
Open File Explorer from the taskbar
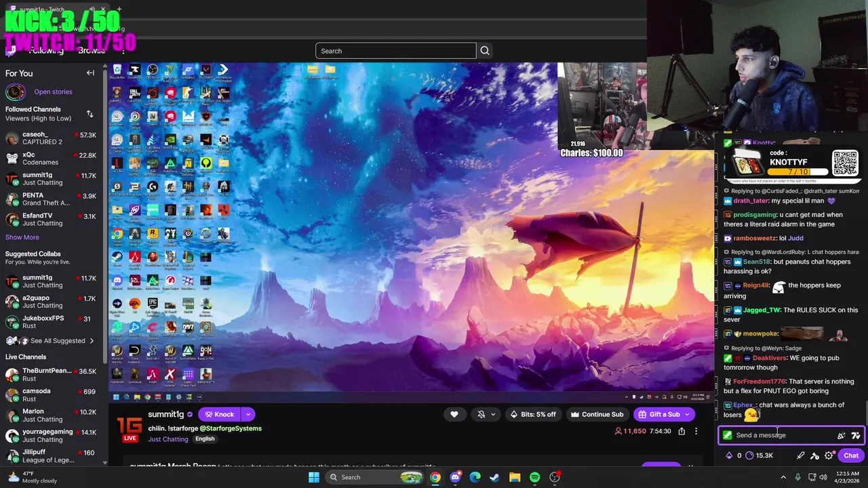(515, 477)
